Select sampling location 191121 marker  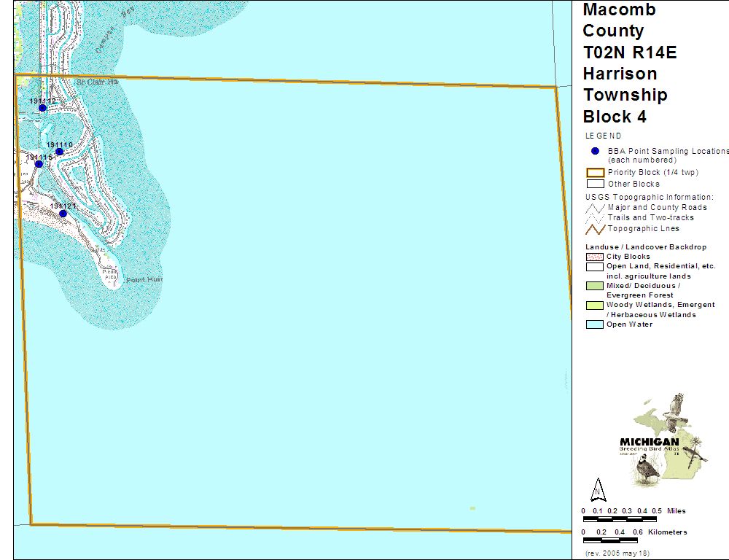[x=63, y=214]
